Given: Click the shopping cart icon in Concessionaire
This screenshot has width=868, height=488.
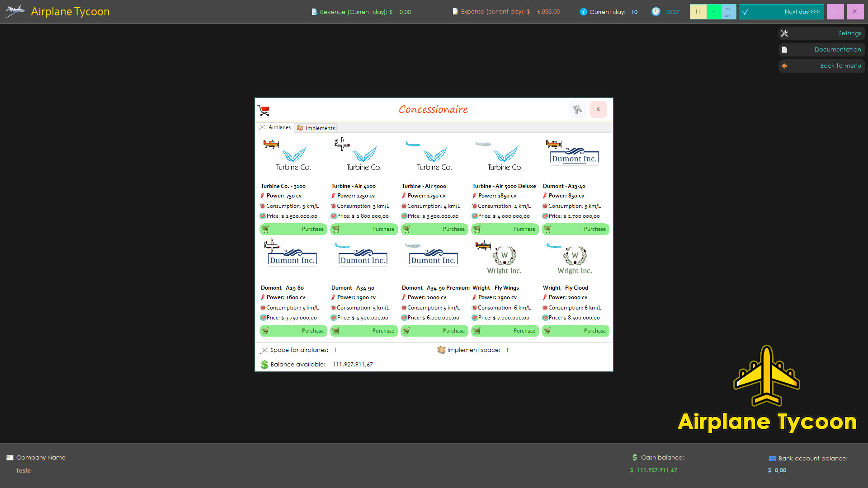Looking at the screenshot, I should tap(264, 109).
